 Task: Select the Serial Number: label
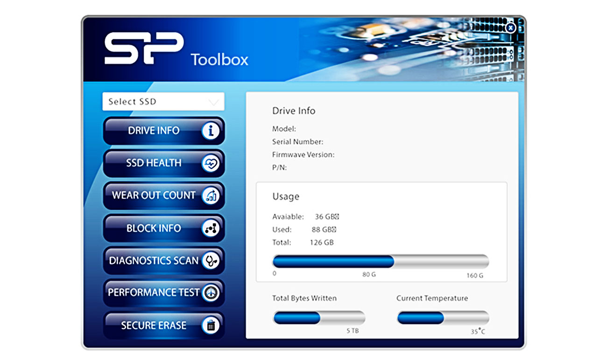coord(297,141)
